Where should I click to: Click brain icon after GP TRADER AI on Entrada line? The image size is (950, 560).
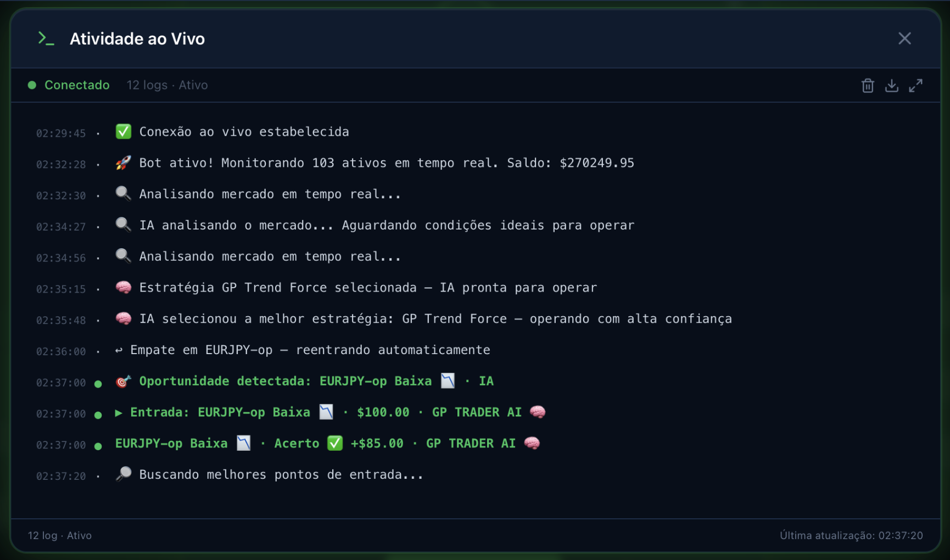(x=538, y=412)
